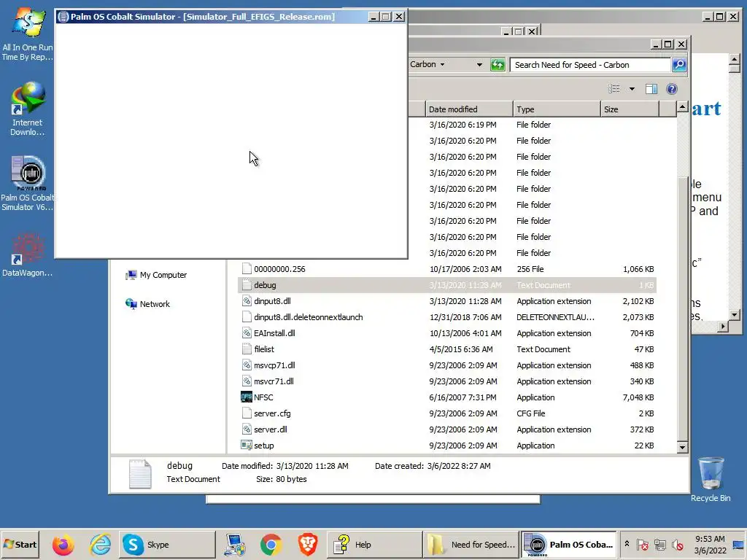Select dinput8.dll.deleteonnextlaunch file
747x560 pixels.
point(448,317)
